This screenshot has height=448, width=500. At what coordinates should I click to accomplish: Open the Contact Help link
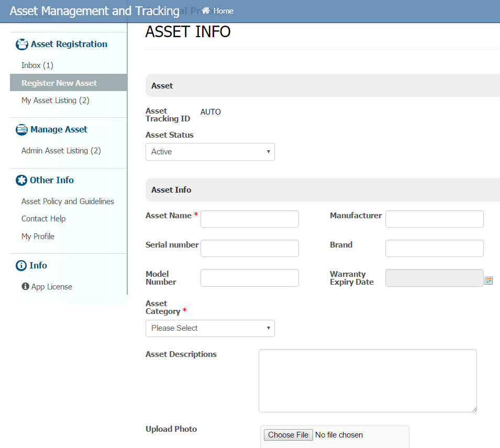click(x=43, y=219)
